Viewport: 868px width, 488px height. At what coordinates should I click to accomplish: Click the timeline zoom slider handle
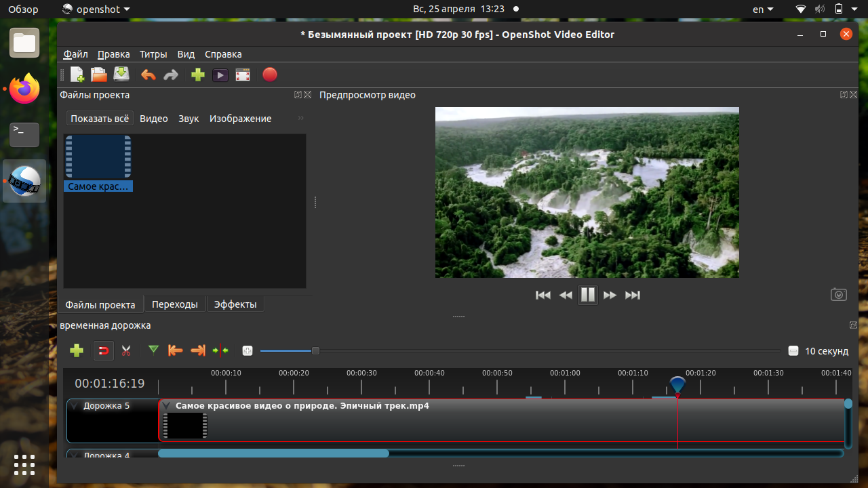pyautogui.click(x=315, y=350)
